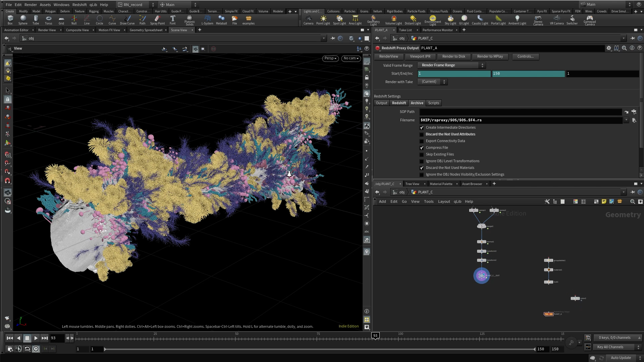Open the 0 keys channels dropdown
644x362 pixels.
pos(618,338)
